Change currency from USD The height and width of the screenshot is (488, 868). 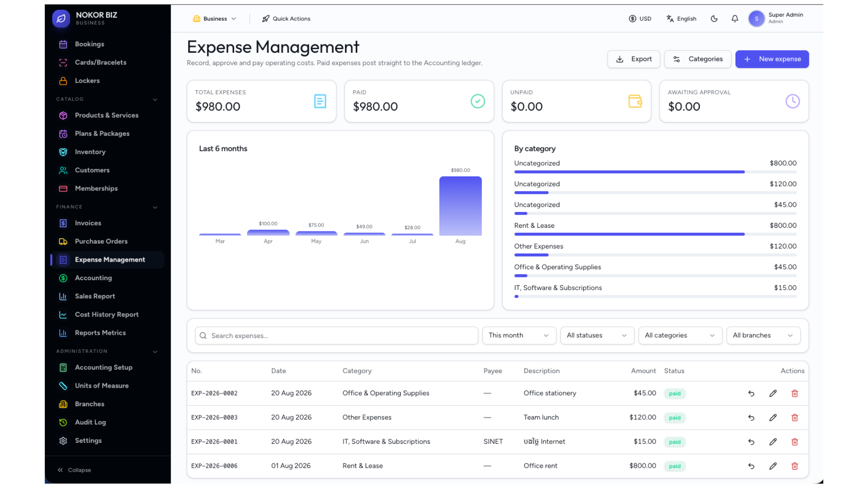coord(640,19)
